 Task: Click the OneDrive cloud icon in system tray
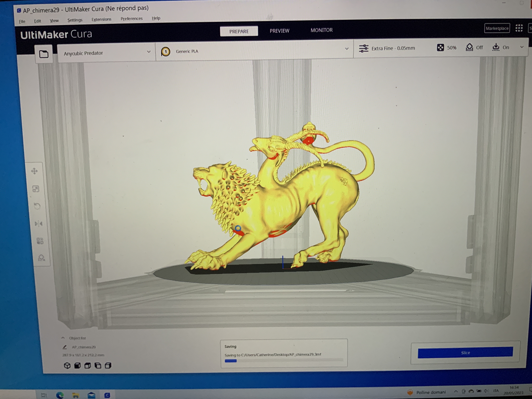pyautogui.click(x=471, y=391)
